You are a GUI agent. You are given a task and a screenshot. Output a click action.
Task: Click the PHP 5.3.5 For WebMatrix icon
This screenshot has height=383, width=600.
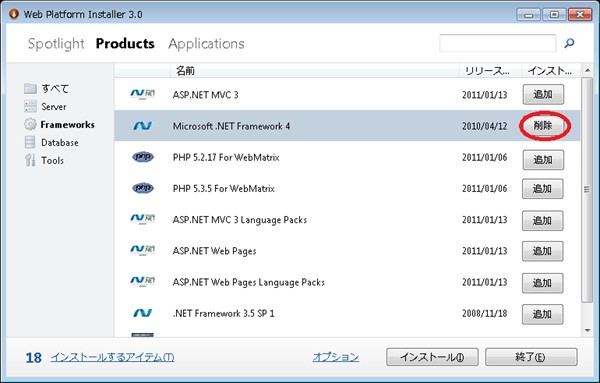pos(143,188)
